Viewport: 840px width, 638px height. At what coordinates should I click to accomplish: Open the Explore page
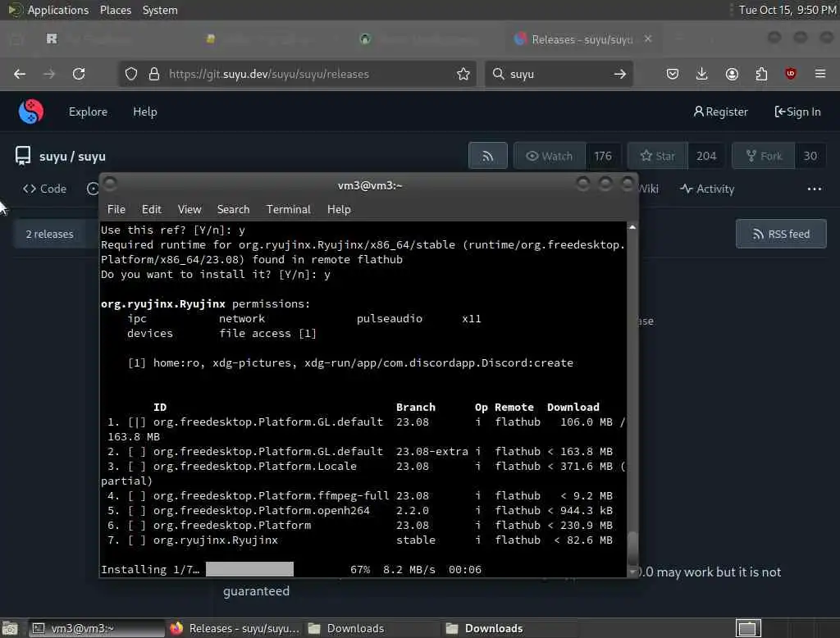[x=88, y=112]
